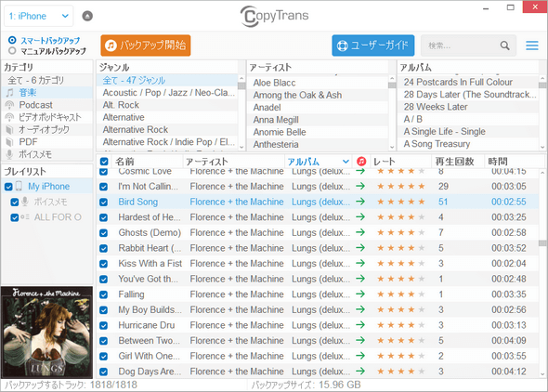This screenshot has height=392, width=548.
Task: Click the バックアップ開始 button
Action: pos(146,46)
